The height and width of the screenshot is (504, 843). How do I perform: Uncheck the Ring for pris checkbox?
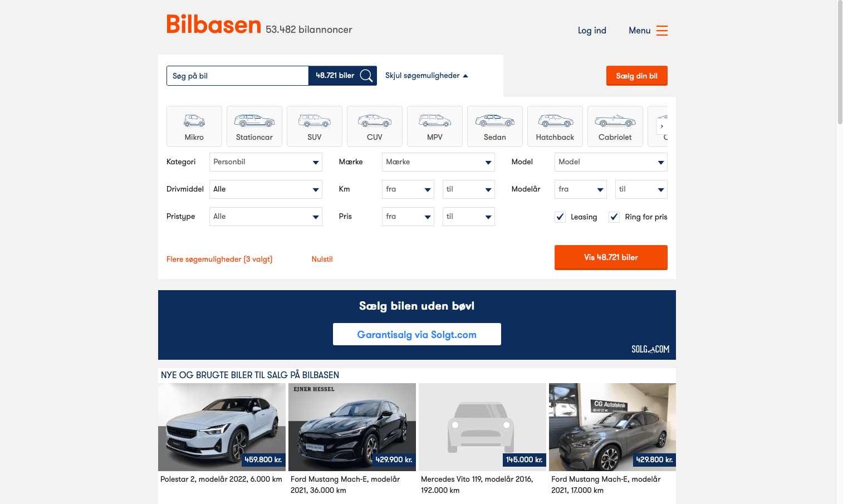[614, 217]
